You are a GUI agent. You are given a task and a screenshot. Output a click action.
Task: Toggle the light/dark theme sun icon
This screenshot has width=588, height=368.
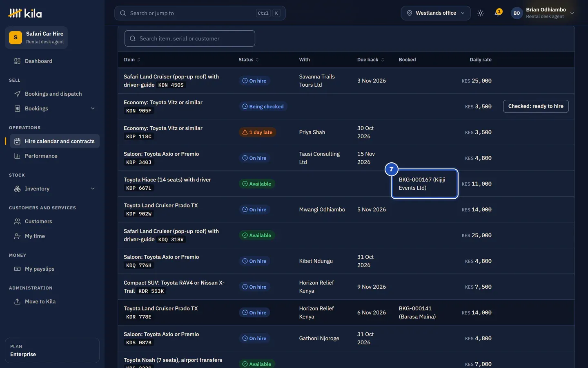tap(481, 13)
